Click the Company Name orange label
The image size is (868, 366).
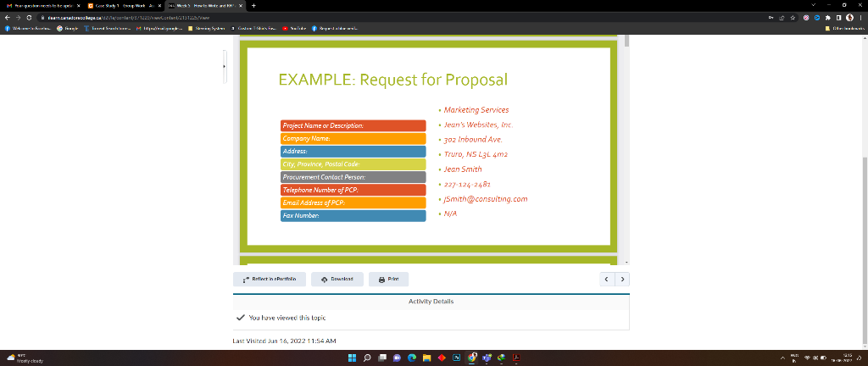(353, 139)
